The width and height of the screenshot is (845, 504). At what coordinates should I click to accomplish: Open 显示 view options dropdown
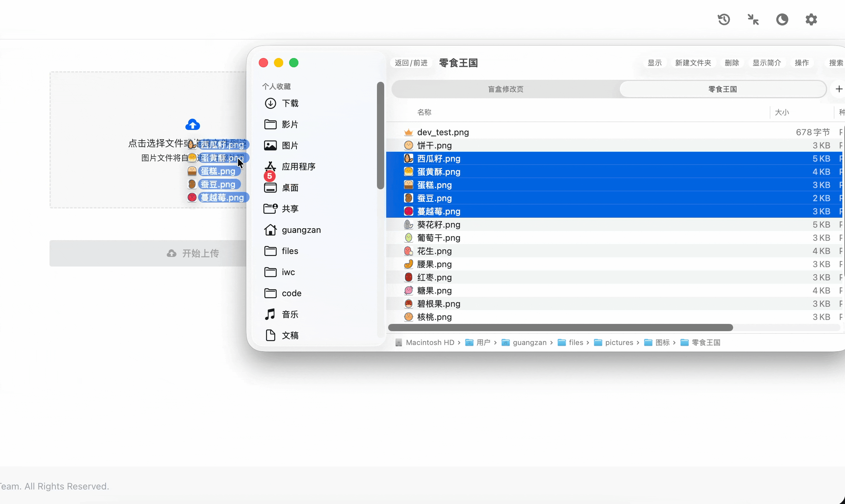tap(655, 63)
